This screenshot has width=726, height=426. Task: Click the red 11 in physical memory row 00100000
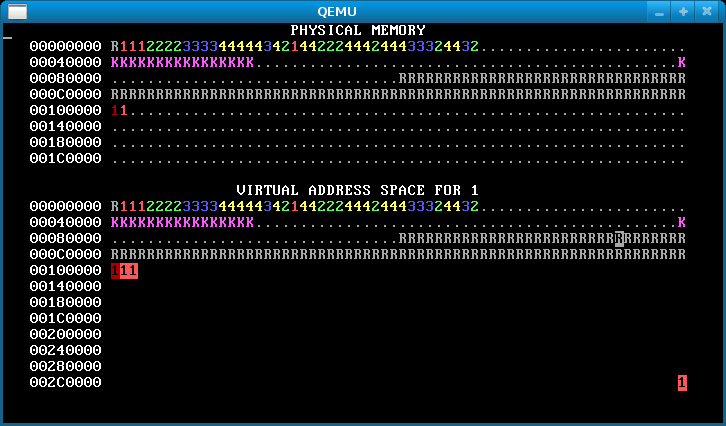tap(120, 110)
